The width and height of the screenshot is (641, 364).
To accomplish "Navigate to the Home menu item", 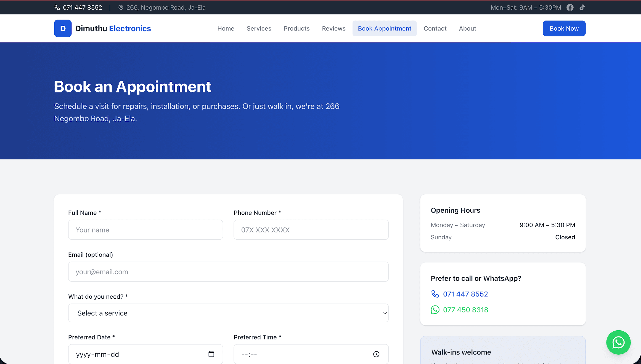I will tap(226, 28).
